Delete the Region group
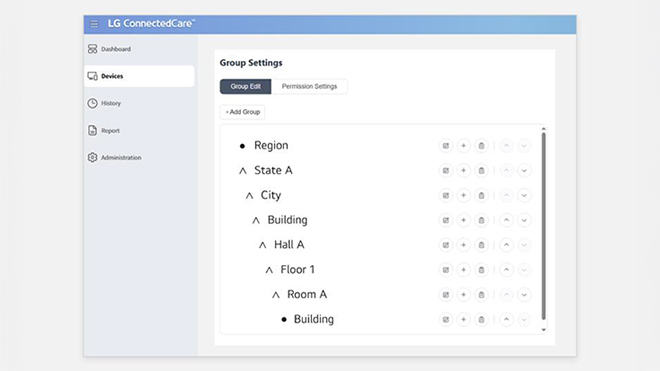The image size is (660, 371). pyautogui.click(x=481, y=146)
